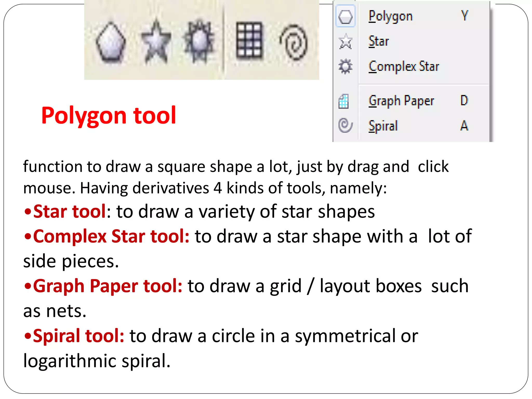Pick Graph Paper in the menu

[x=401, y=101]
